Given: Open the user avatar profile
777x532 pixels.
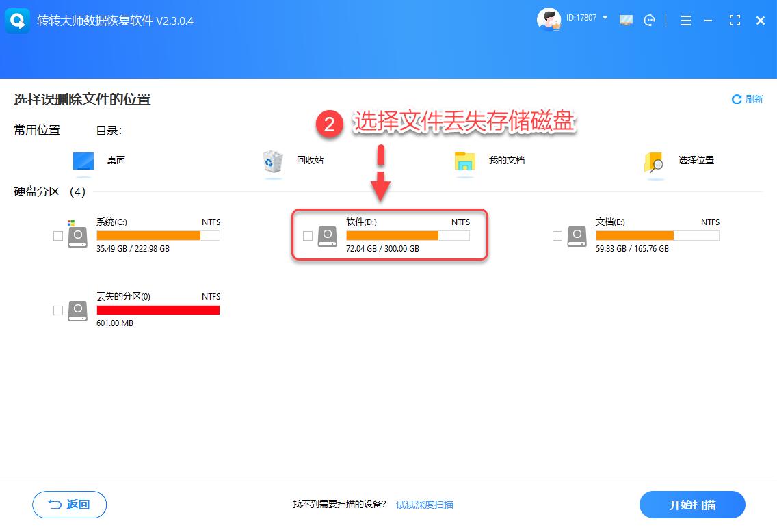Looking at the screenshot, I should (549, 19).
